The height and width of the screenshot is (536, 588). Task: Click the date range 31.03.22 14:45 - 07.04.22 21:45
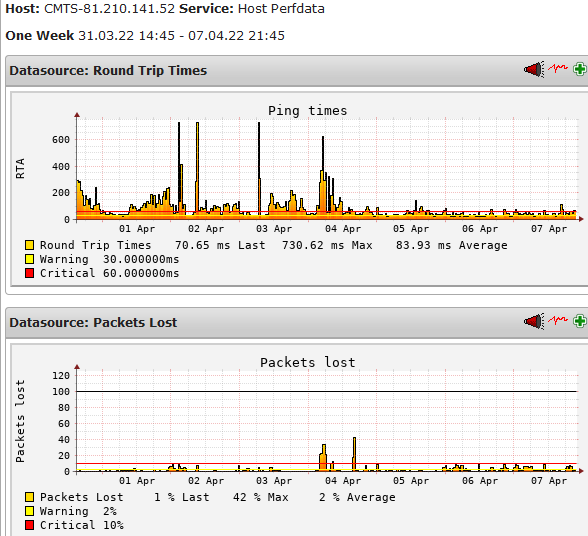coord(182,36)
